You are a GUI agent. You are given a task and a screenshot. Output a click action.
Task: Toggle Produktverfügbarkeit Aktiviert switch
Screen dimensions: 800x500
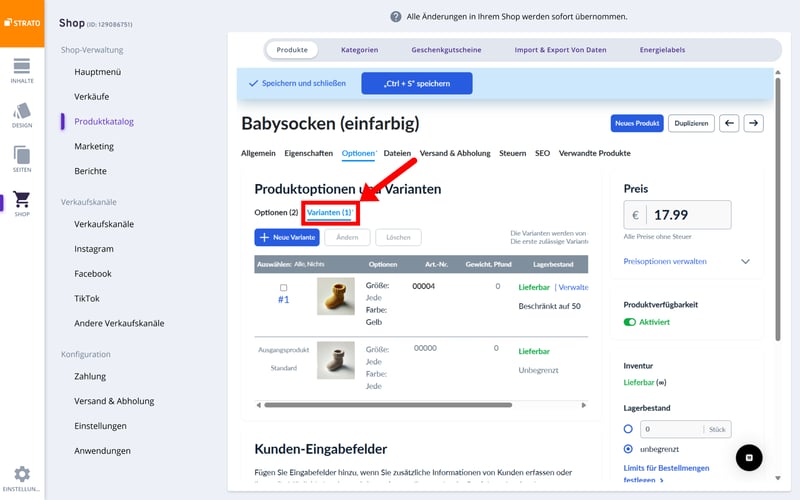630,322
